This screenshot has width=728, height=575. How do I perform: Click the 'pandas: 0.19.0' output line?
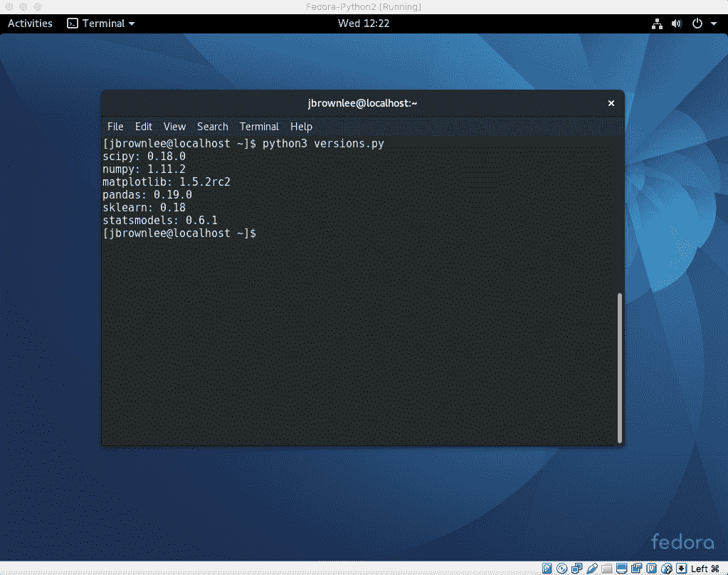pos(147,194)
